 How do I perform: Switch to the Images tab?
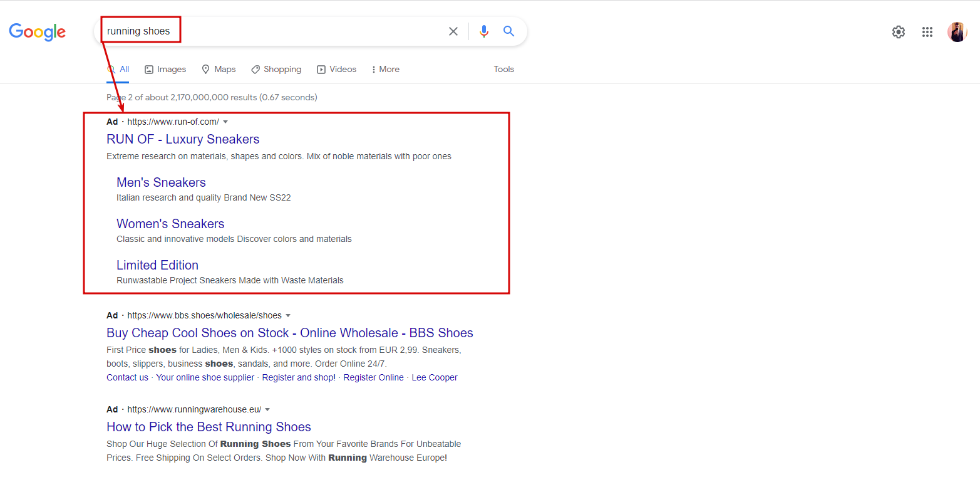(x=165, y=70)
